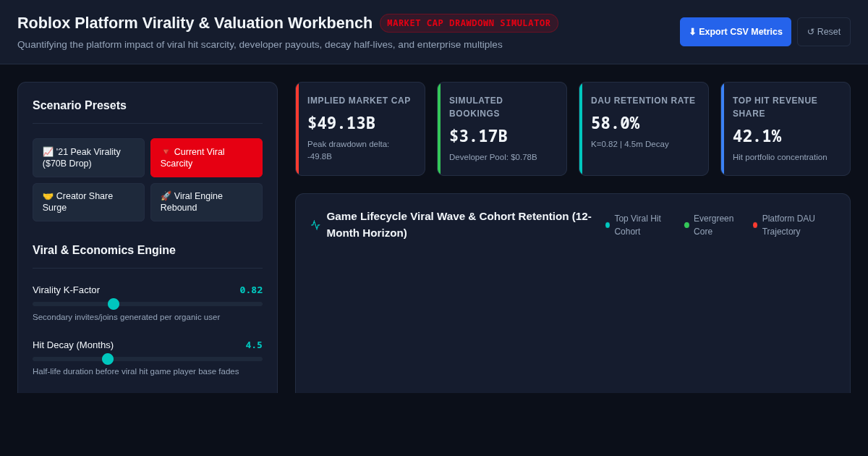This screenshot has width=868, height=456.
Task: Choose the Creator Share Surge preset
Action: tap(88, 202)
